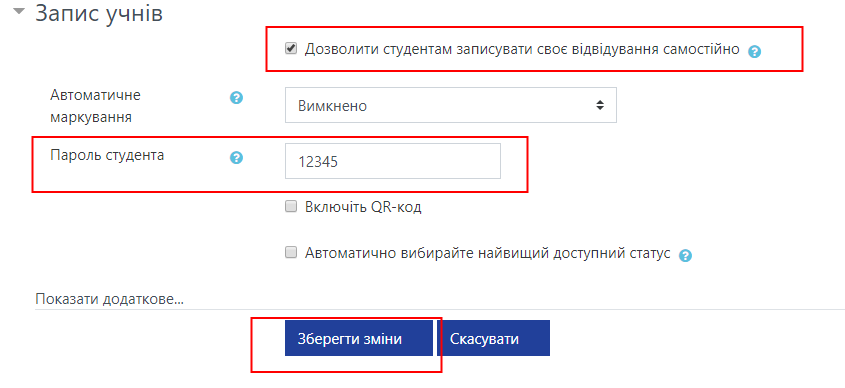
Task: Click the Автоматичне маркування field label
Action: point(95,106)
